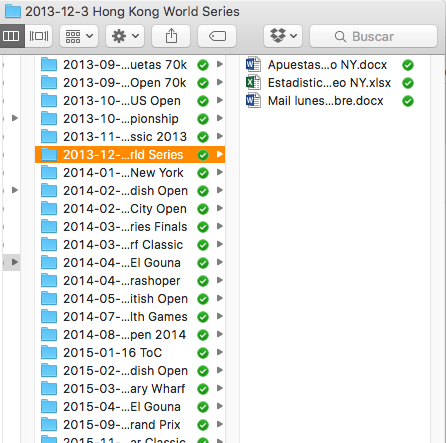Click the title bar folder proxy icon
446x443 pixels.
click(x=13, y=12)
